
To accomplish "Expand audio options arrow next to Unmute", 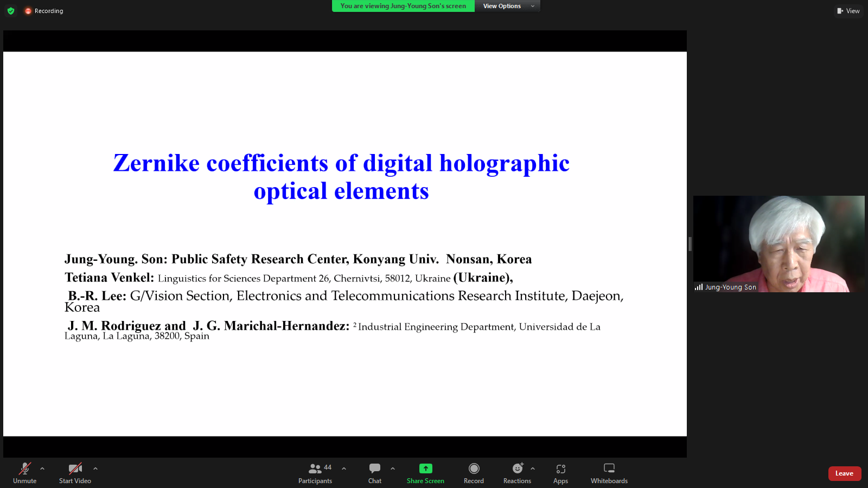I will 42,468.
